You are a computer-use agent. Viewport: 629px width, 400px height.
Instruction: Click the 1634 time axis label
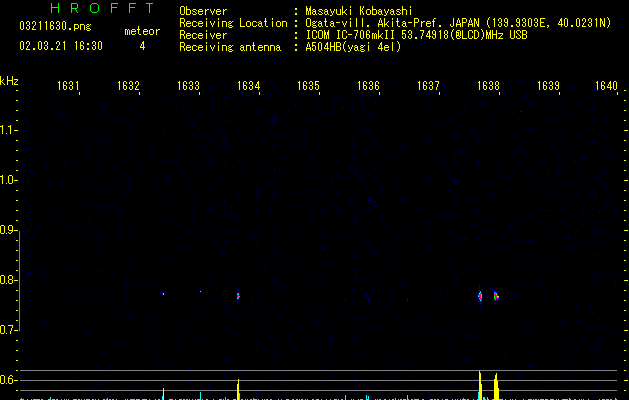(x=248, y=86)
